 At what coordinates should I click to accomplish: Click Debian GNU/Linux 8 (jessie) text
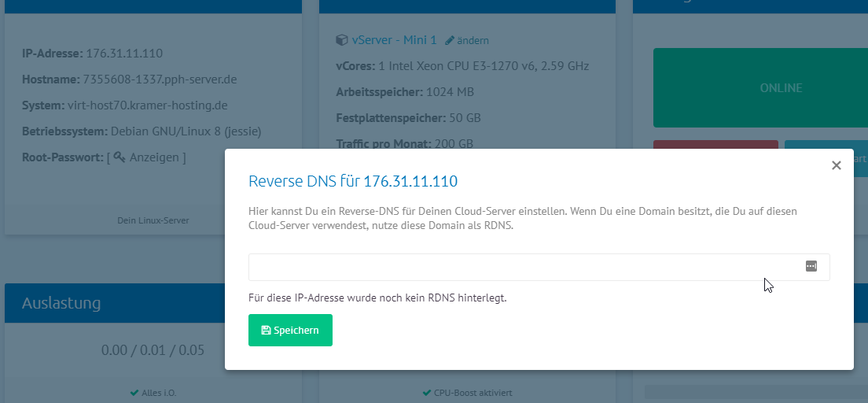(x=186, y=131)
